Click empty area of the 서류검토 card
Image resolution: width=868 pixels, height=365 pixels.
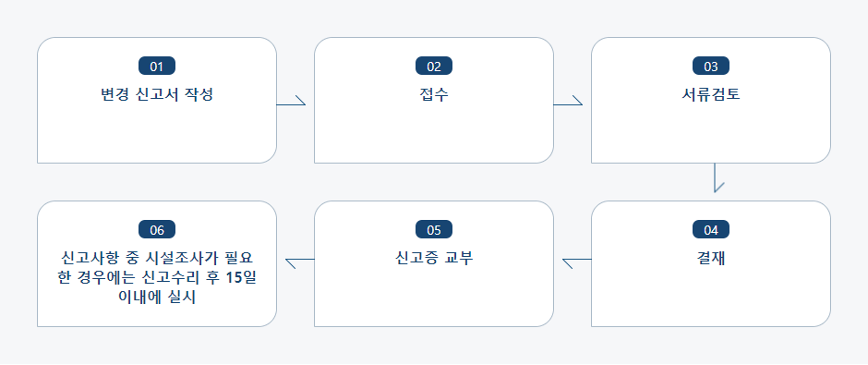pyautogui.click(x=711, y=136)
